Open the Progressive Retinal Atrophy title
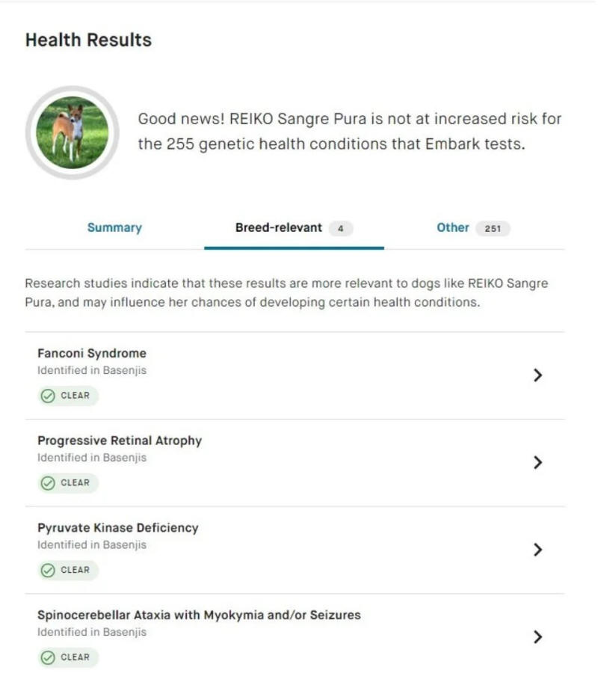This screenshot has width=598, height=700. click(120, 440)
